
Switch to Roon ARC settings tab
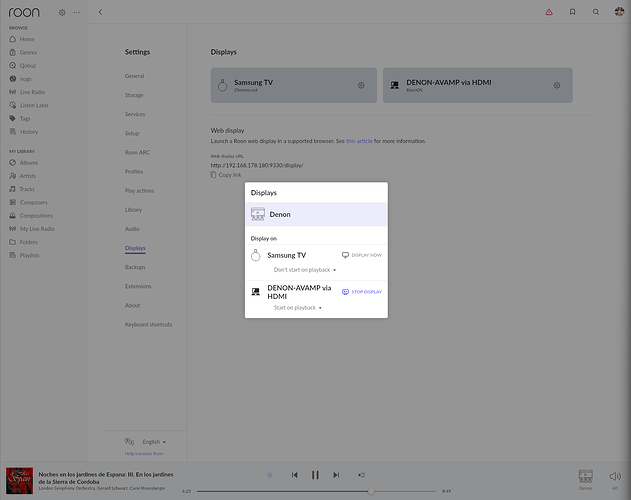(137, 153)
